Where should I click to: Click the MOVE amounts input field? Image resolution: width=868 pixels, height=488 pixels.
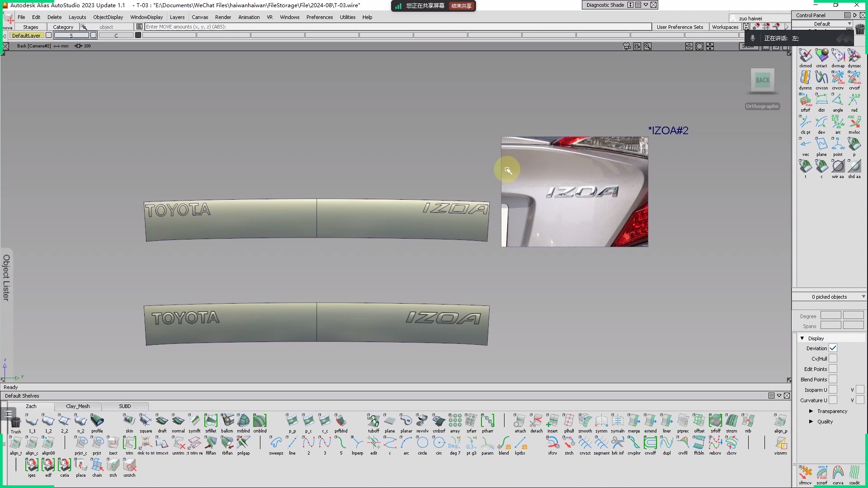click(x=398, y=27)
